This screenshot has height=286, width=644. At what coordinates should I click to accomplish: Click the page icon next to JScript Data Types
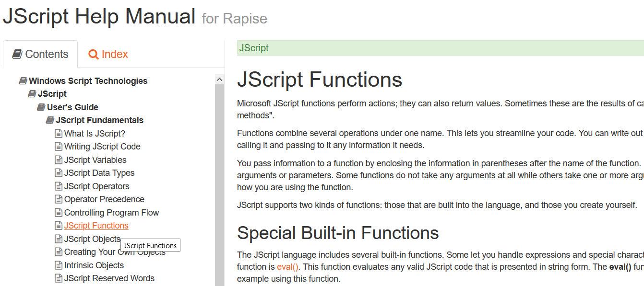(x=59, y=173)
